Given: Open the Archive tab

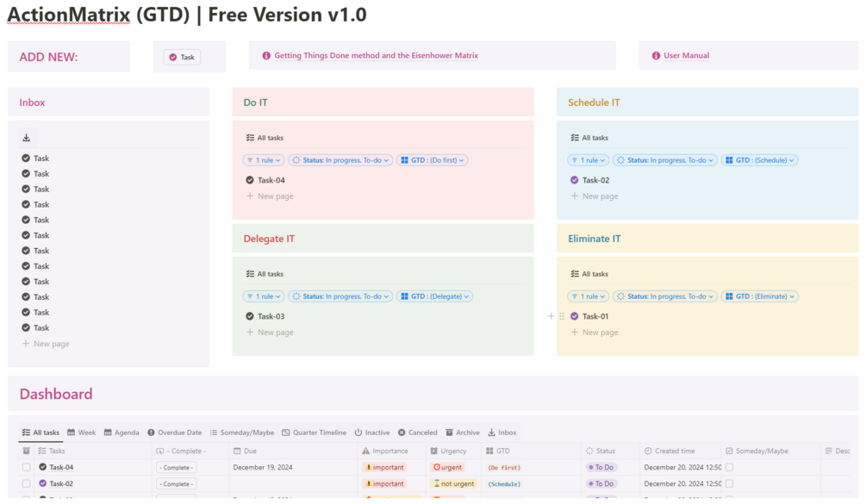Looking at the screenshot, I should tap(463, 432).
